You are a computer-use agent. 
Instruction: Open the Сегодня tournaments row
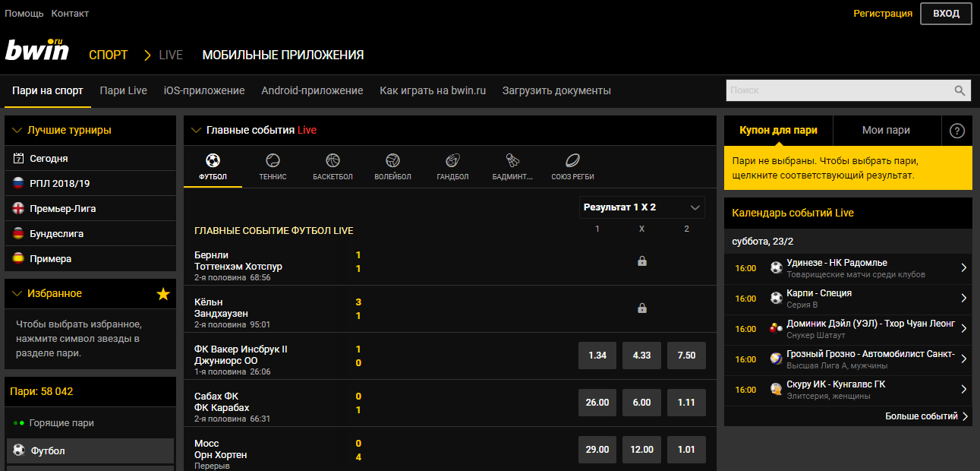(x=90, y=158)
